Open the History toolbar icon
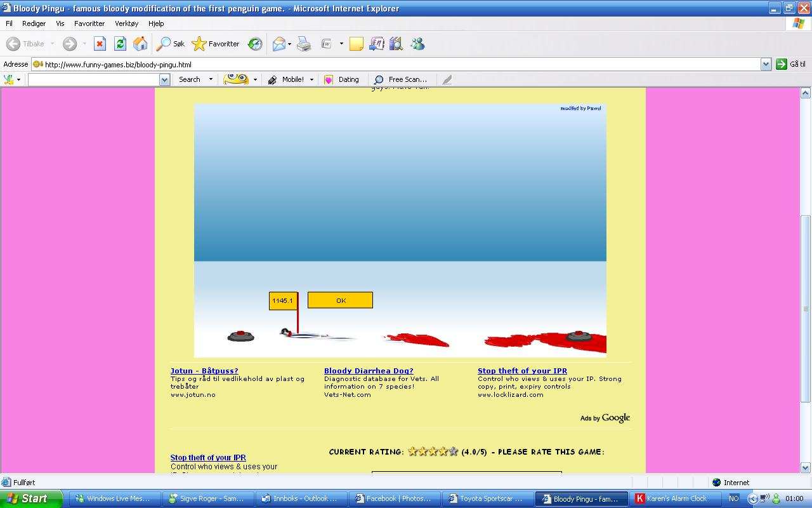The height and width of the screenshot is (508, 812). pos(255,44)
